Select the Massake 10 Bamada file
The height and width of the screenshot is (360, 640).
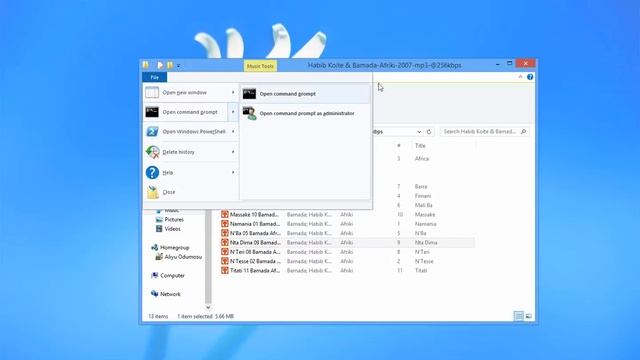point(255,214)
